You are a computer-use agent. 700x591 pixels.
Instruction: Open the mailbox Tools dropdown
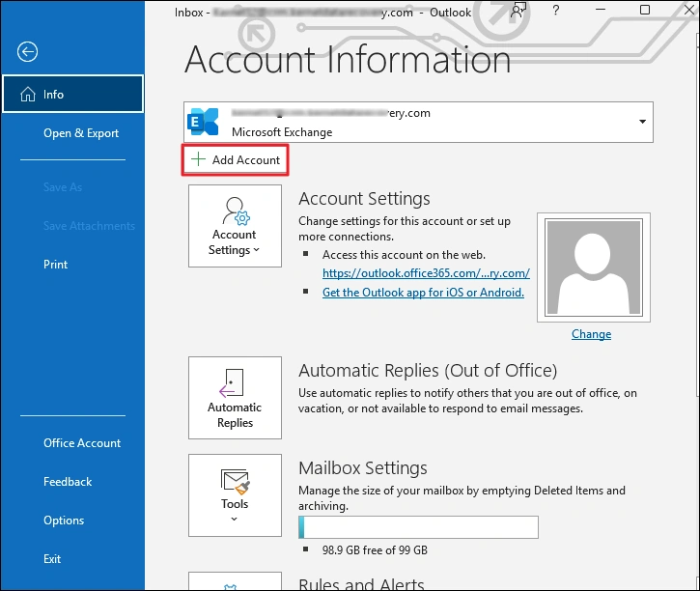click(x=235, y=495)
